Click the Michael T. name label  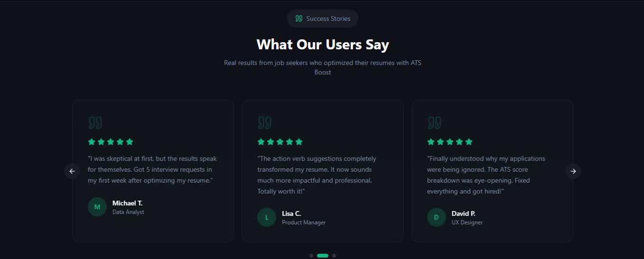point(127,203)
